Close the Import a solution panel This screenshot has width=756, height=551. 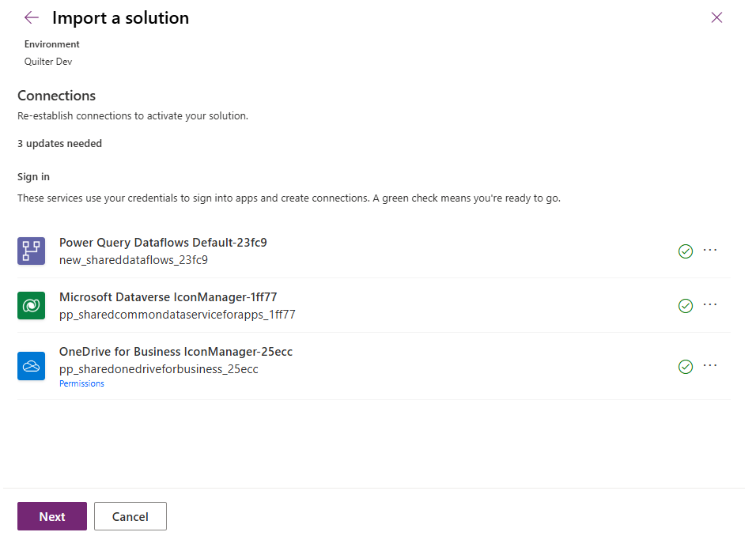coord(716,18)
